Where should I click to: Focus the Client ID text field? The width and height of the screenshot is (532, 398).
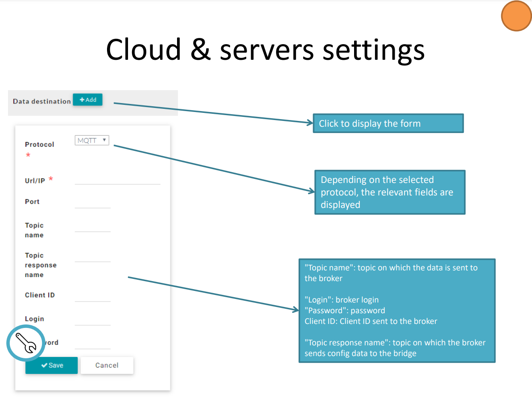[92, 296]
